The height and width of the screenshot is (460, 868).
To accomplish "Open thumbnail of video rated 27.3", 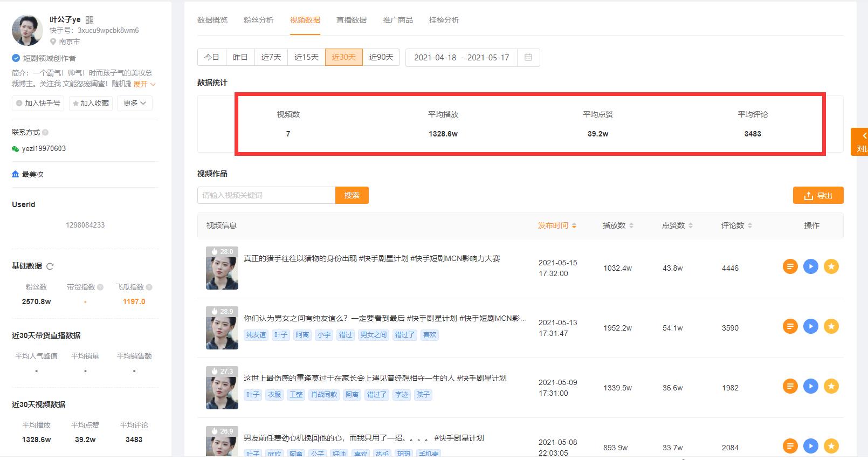I will tap(222, 388).
